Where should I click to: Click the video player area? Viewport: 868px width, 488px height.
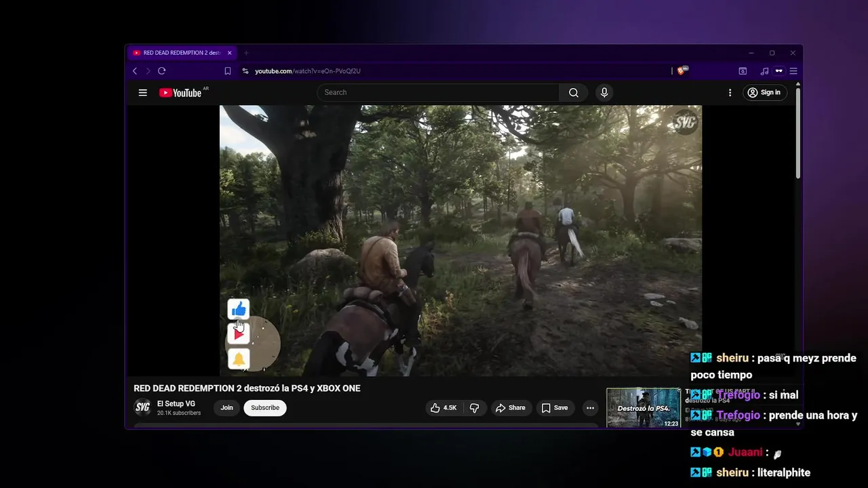pyautogui.click(x=460, y=241)
